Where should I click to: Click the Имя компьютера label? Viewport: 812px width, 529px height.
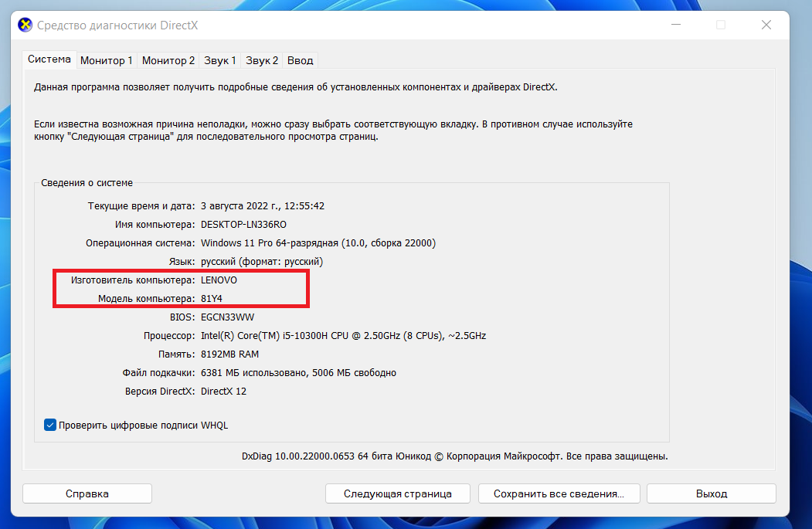[x=155, y=225]
